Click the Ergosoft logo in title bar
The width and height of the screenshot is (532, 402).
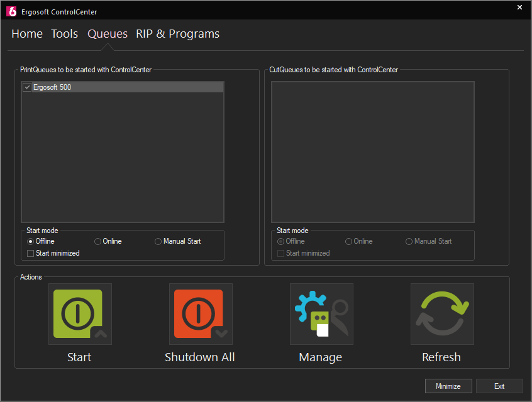pos(11,11)
